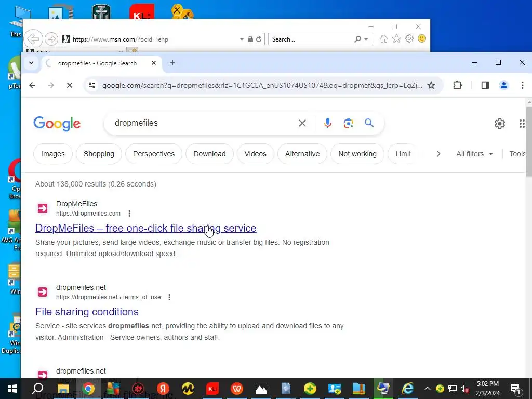
Task: Open more options for terms_of_use result
Action: [x=169, y=297]
